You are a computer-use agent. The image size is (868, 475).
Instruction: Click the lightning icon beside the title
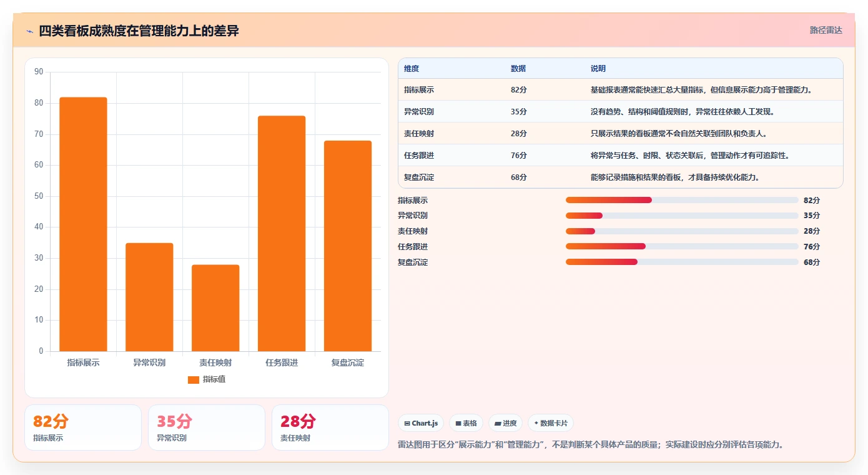(x=29, y=31)
